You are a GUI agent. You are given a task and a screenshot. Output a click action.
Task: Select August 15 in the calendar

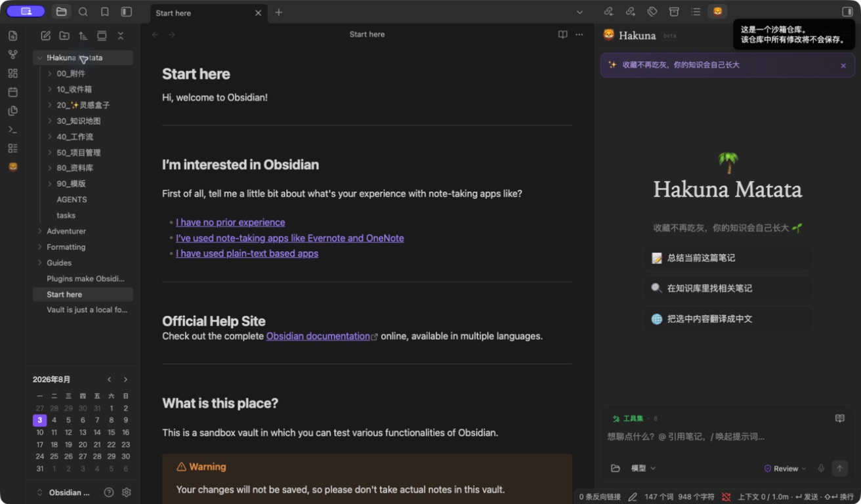(x=112, y=432)
